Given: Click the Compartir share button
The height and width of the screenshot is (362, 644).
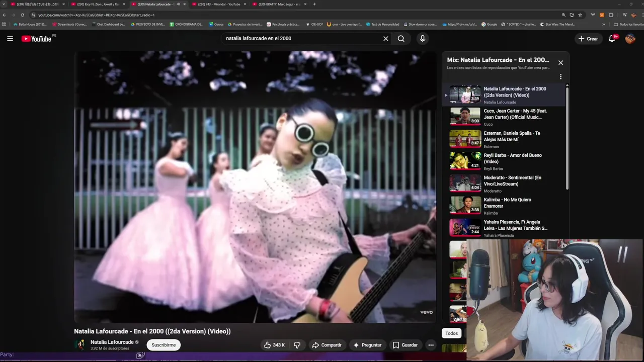Looking at the screenshot, I should tap(327, 345).
